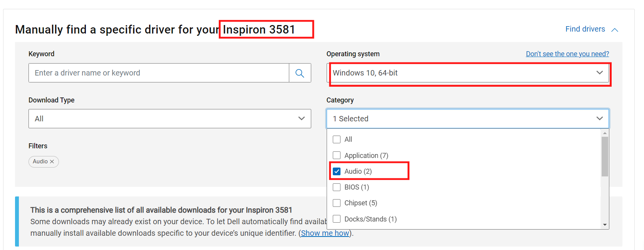Click the category list scroll down arrow
644x250 pixels.
(605, 225)
